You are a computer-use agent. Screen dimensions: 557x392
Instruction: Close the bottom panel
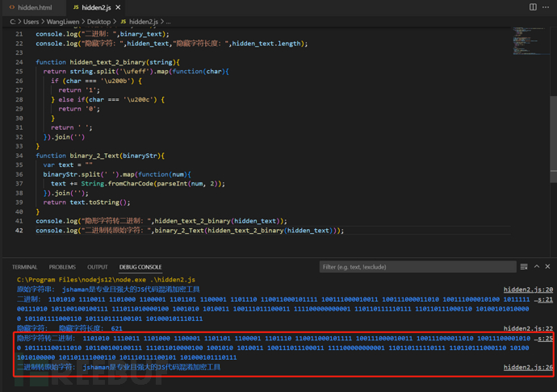pos(547,267)
